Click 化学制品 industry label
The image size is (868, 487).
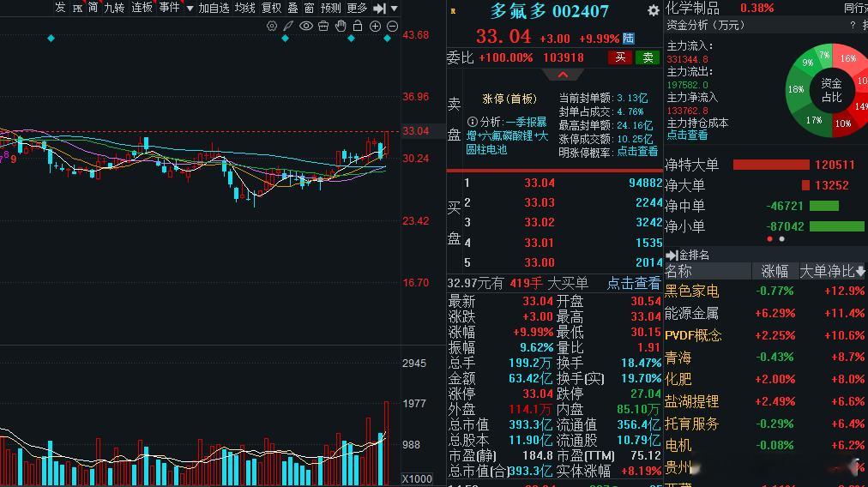(x=692, y=8)
